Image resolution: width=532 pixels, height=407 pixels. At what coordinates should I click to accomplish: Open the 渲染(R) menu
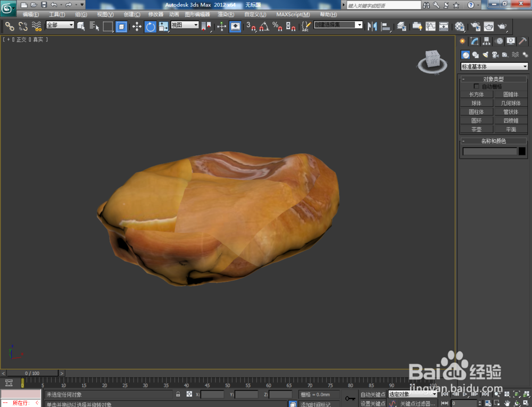226,14
